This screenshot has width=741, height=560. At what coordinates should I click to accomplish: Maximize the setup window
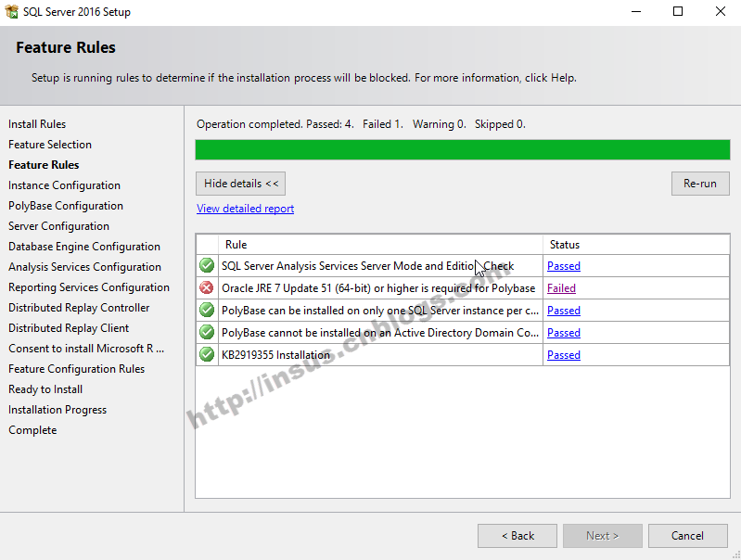(678, 11)
